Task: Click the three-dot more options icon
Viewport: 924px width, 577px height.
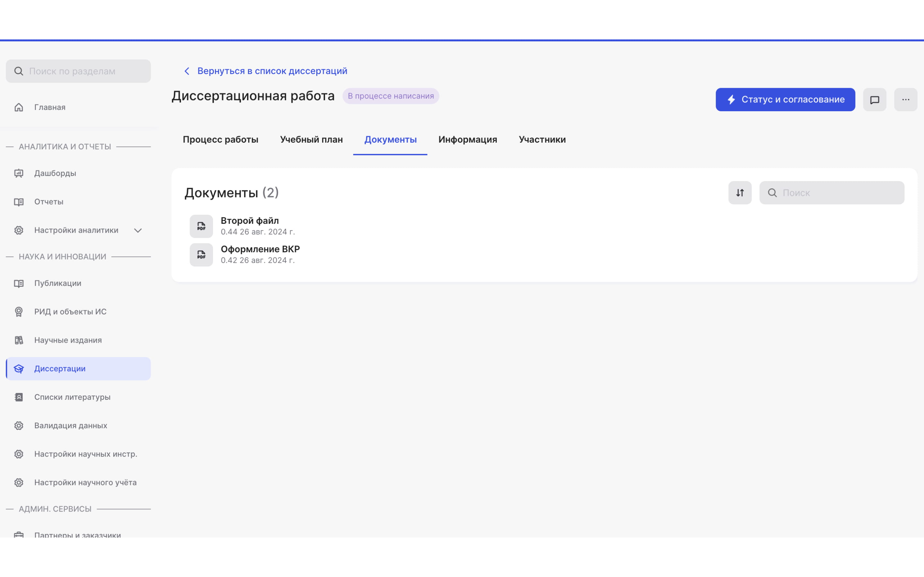Action: click(905, 99)
